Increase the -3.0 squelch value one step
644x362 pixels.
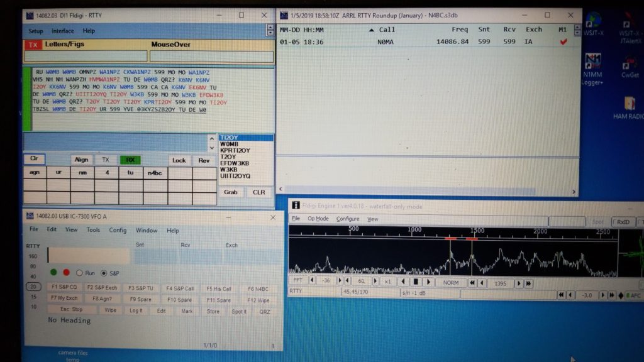click(x=602, y=295)
